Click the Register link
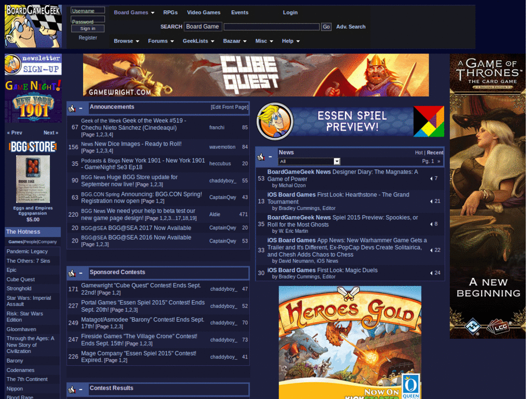The width and height of the screenshot is (532, 399). pyautogui.click(x=88, y=37)
